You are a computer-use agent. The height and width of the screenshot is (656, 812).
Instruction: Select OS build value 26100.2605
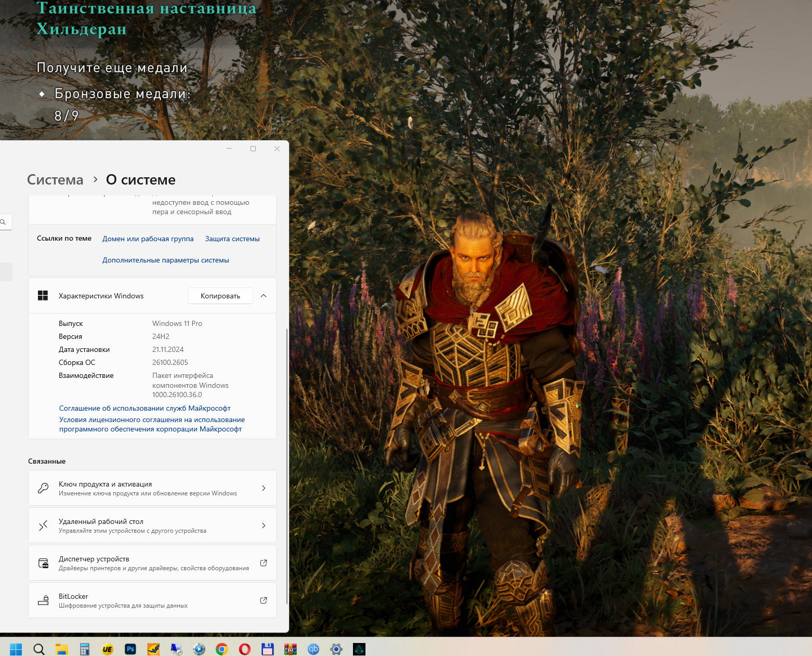(170, 363)
